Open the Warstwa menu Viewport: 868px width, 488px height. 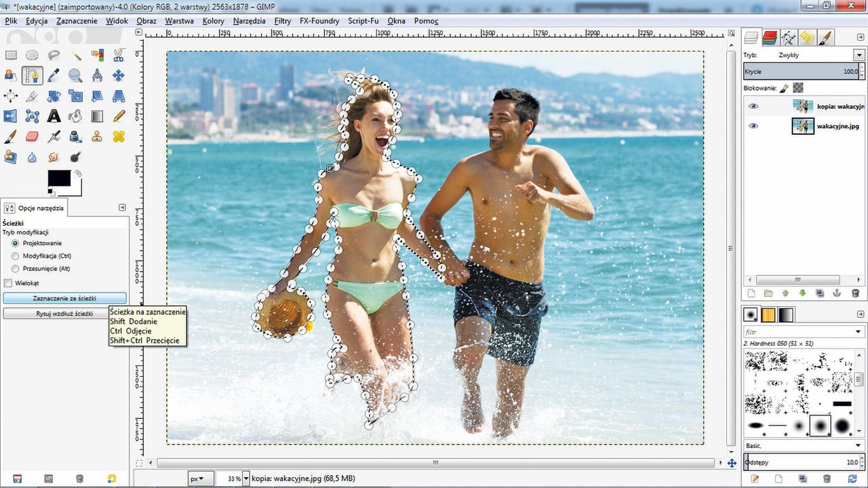[x=179, y=21]
